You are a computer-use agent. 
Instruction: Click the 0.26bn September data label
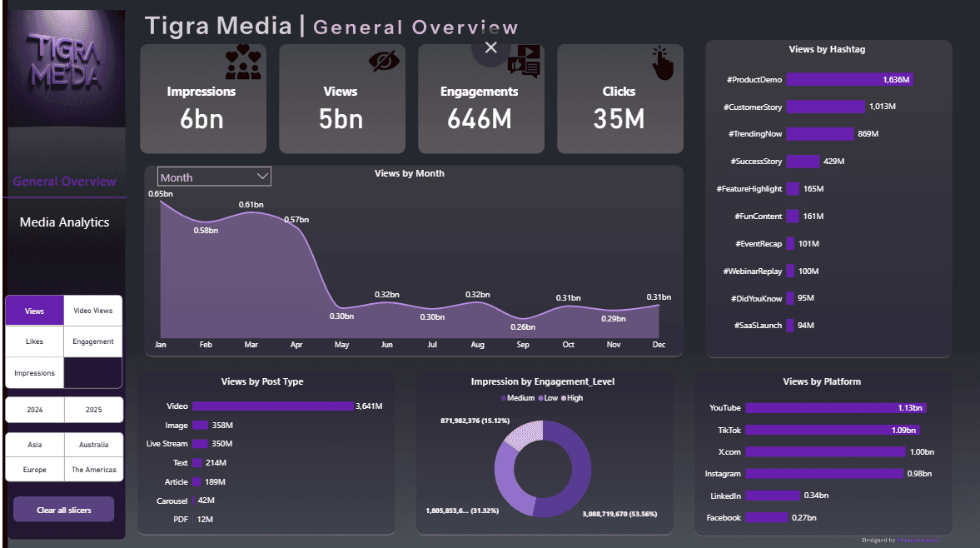(523, 326)
